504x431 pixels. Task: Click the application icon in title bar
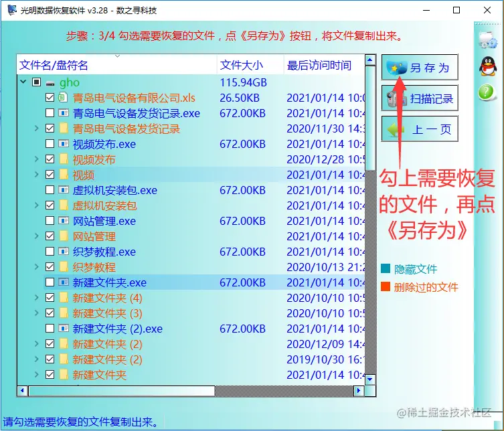(x=12, y=10)
